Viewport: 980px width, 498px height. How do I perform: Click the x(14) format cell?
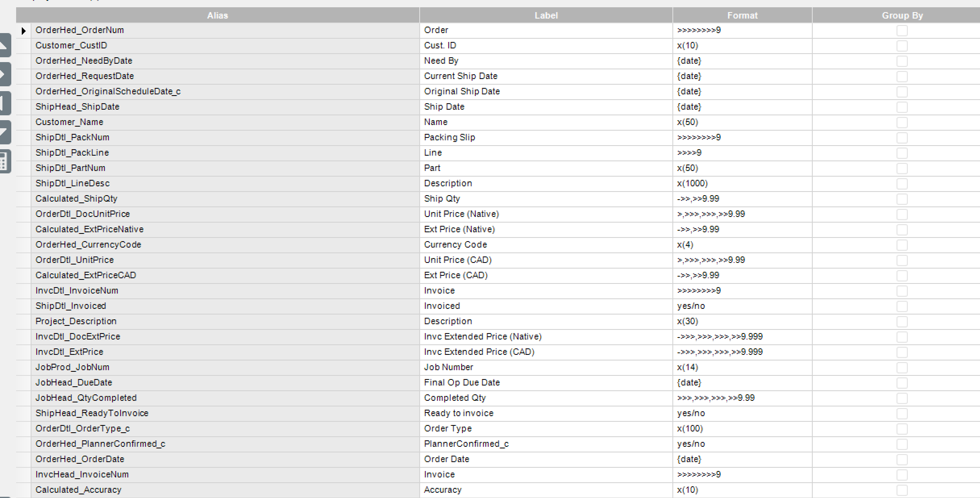pos(743,367)
